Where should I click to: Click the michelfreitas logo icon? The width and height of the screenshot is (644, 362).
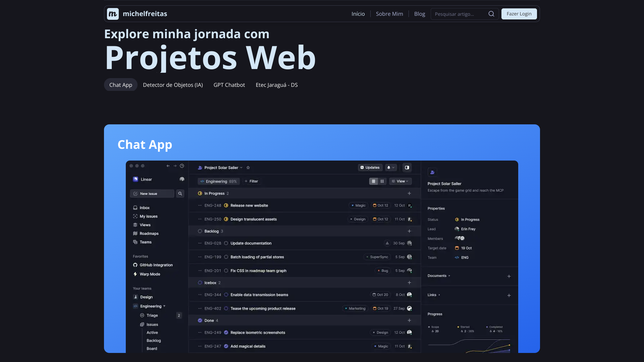113,14
